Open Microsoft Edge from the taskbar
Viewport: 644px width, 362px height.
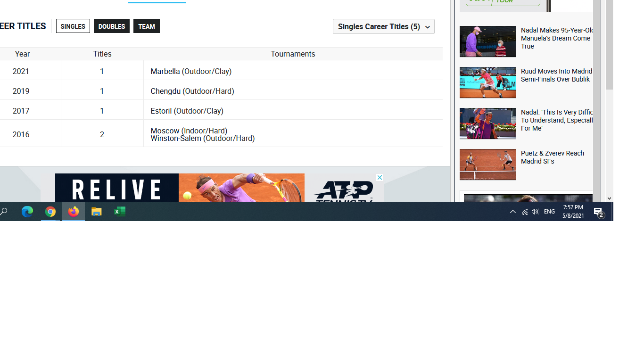pyautogui.click(x=27, y=211)
